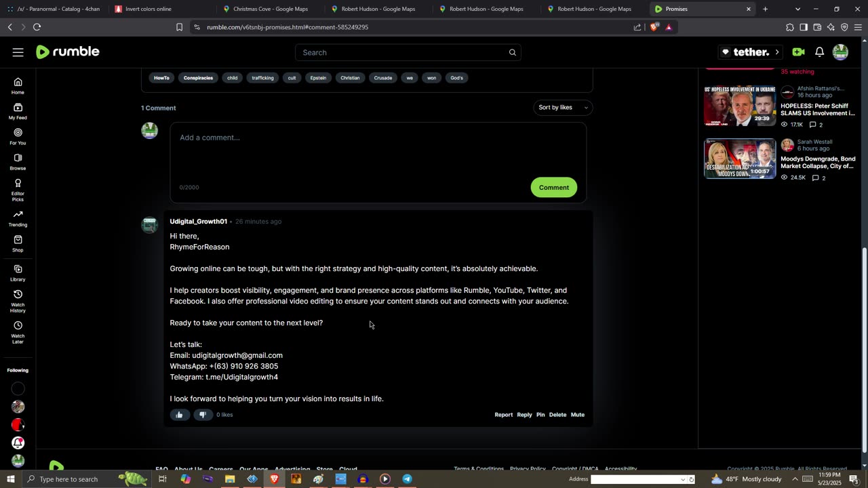Switch to the 4chan Paranormal tab
Screen dimensions: 868x488
coord(53,9)
